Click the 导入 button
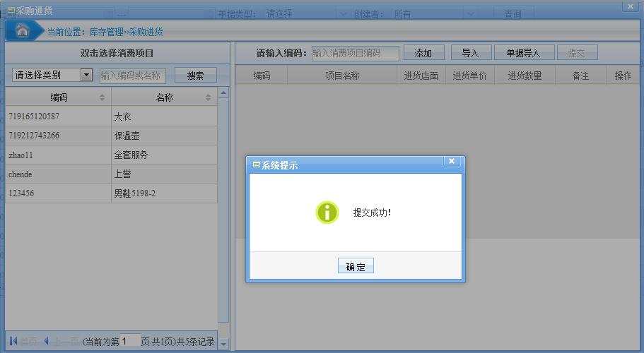644x353 pixels. click(x=470, y=53)
